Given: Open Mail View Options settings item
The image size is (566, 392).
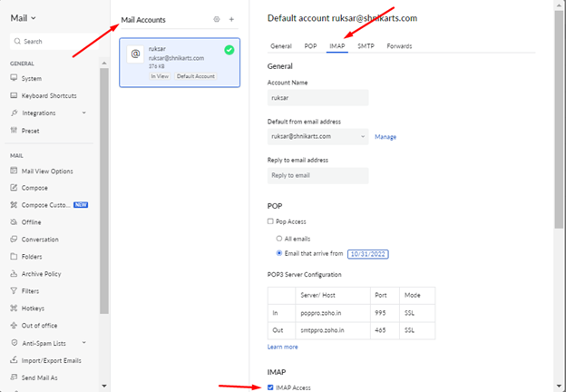Looking at the screenshot, I should pyautogui.click(x=47, y=171).
